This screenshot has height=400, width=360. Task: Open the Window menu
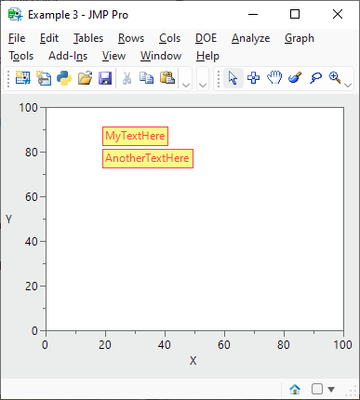pos(161,56)
